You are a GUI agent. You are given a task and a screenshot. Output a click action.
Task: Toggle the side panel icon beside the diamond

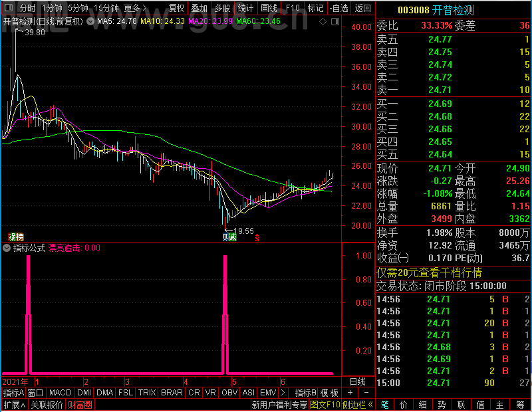click(x=335, y=22)
